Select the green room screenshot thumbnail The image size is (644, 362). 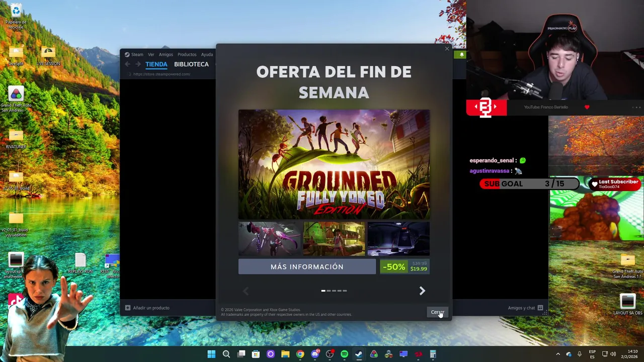coord(334,239)
